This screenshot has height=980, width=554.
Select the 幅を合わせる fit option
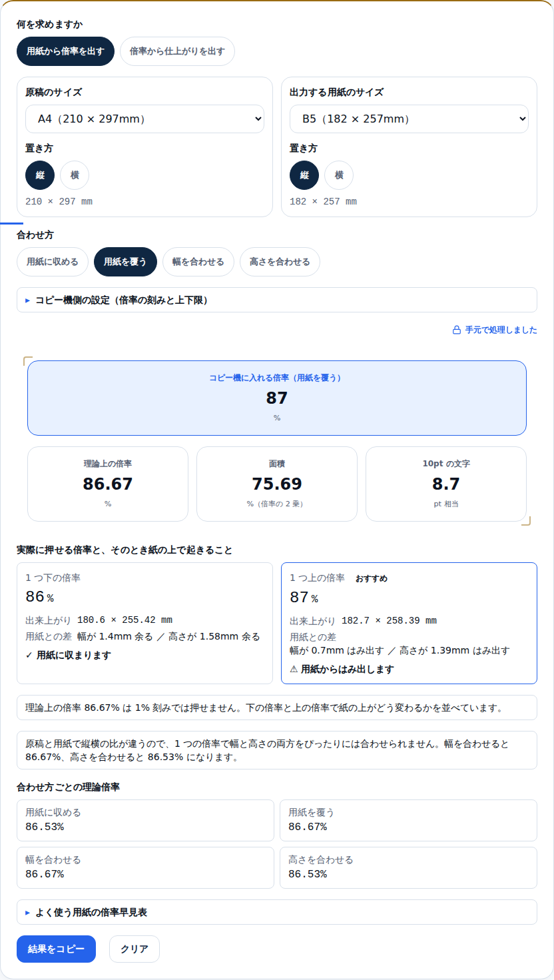198,262
